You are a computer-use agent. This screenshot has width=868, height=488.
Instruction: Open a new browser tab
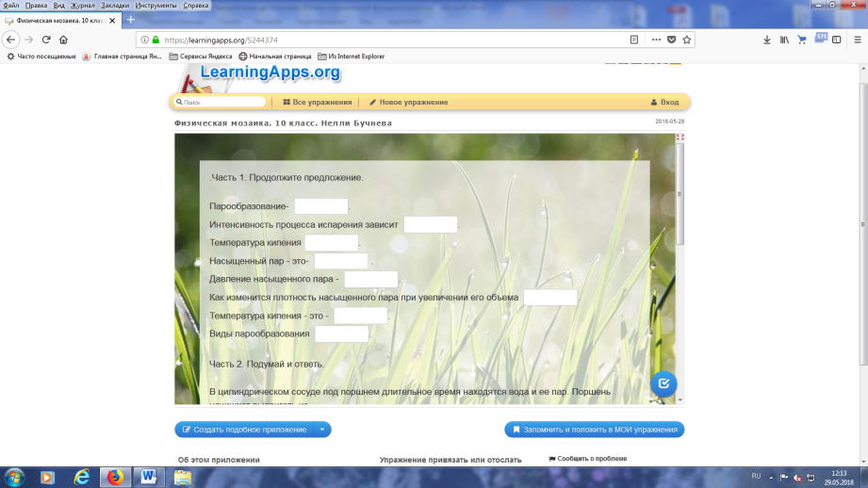131,20
